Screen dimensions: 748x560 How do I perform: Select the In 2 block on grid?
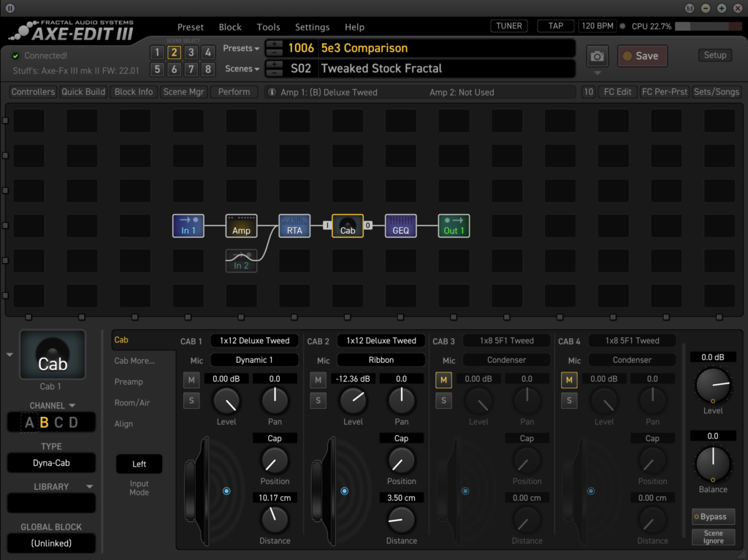[241, 261]
